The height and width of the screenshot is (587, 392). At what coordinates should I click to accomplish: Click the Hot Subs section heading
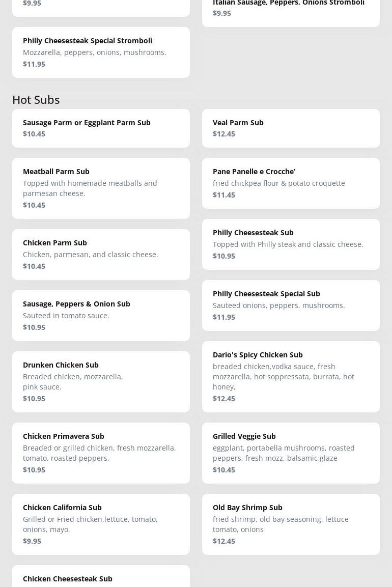36,99
